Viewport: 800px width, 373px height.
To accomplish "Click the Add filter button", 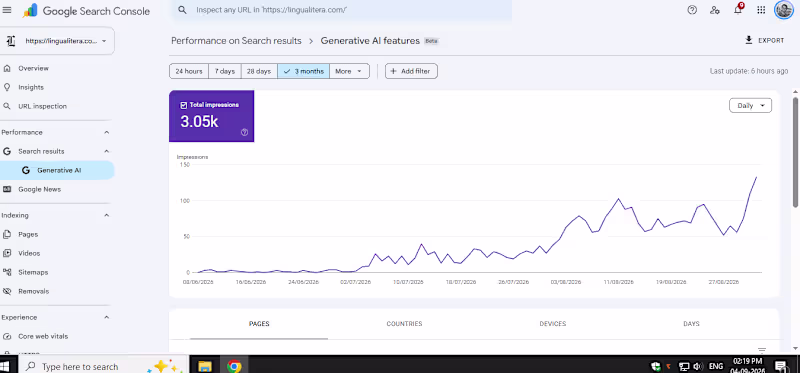I will pos(411,71).
